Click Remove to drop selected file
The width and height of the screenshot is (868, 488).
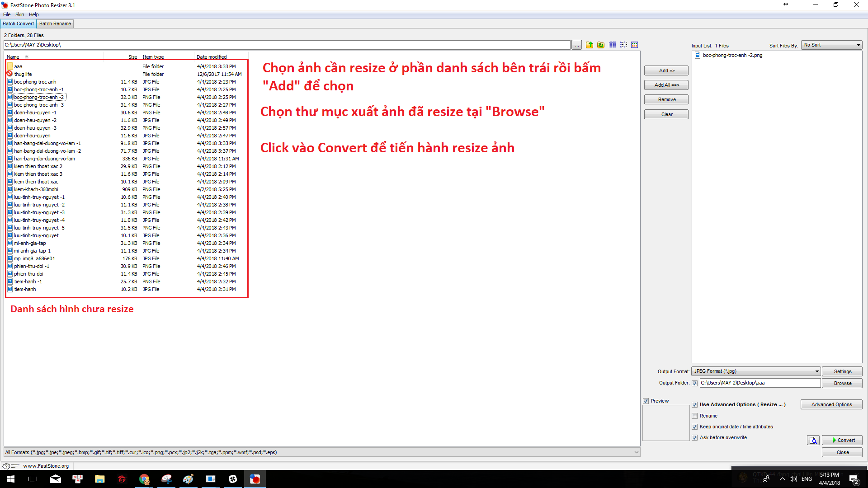point(666,99)
